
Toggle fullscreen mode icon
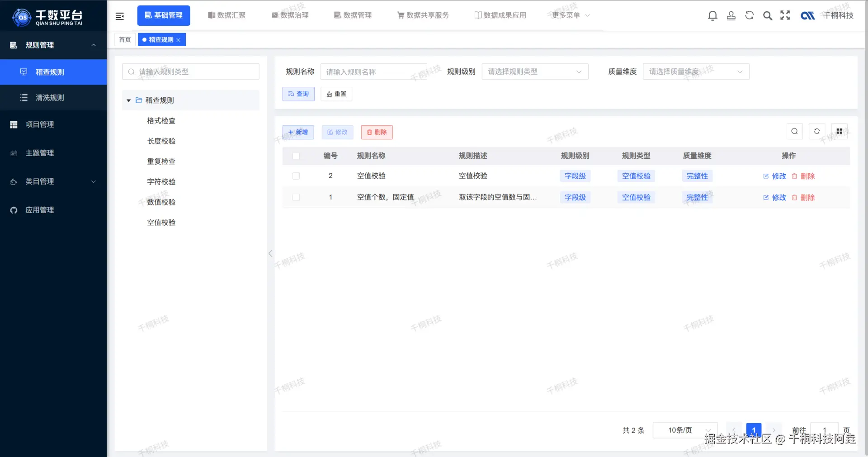(x=785, y=15)
